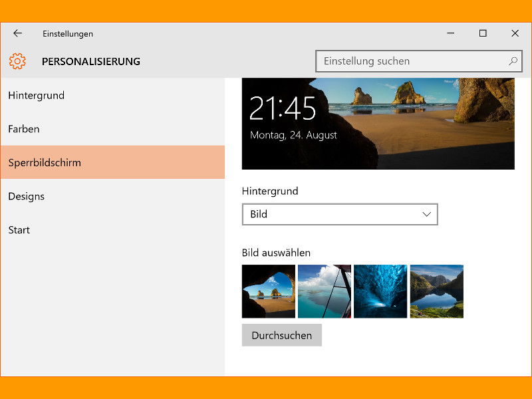
Task: Open the Farben section
Action: 112,129
